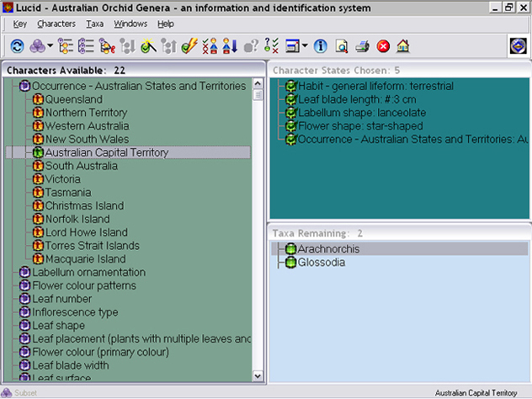Click the expand-all tree icon in toolbar
Image resolution: width=532 pixels, height=399 pixels.
pos(66,46)
